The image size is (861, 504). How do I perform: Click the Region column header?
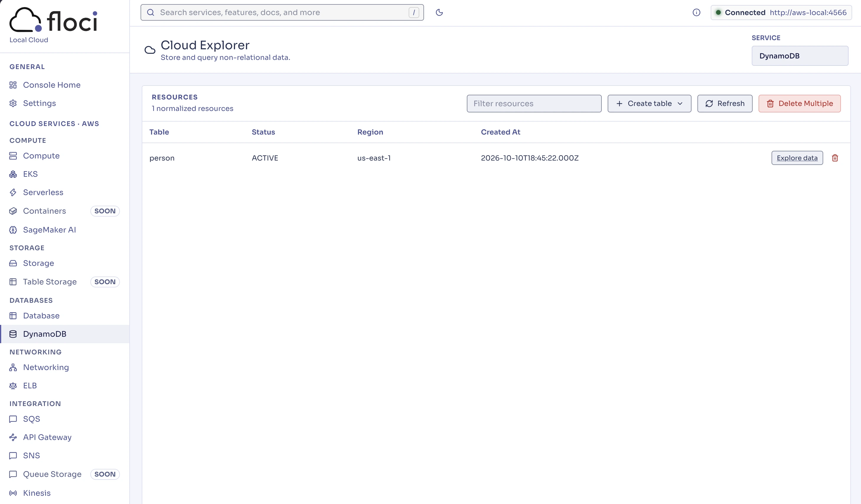click(370, 132)
